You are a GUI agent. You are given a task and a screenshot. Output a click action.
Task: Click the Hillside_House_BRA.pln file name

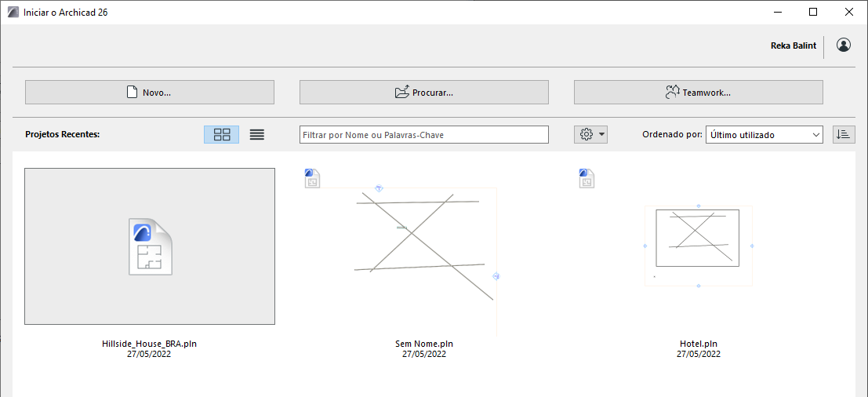(x=150, y=344)
